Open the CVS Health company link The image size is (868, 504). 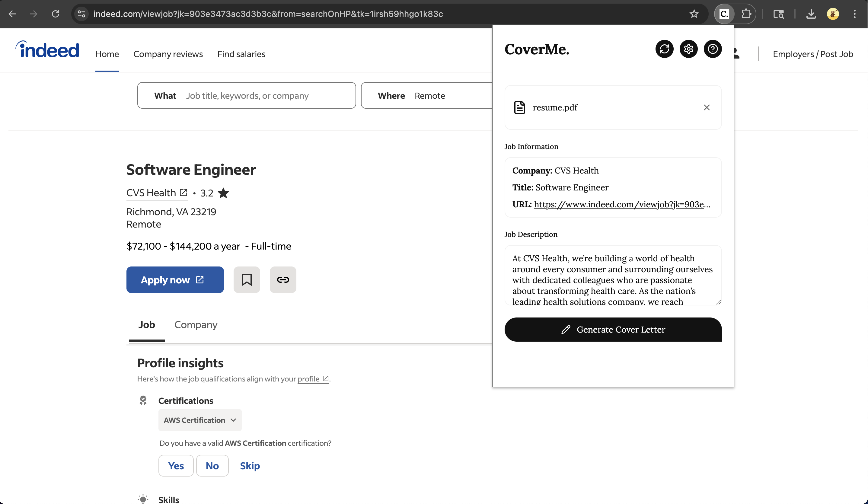[157, 193]
